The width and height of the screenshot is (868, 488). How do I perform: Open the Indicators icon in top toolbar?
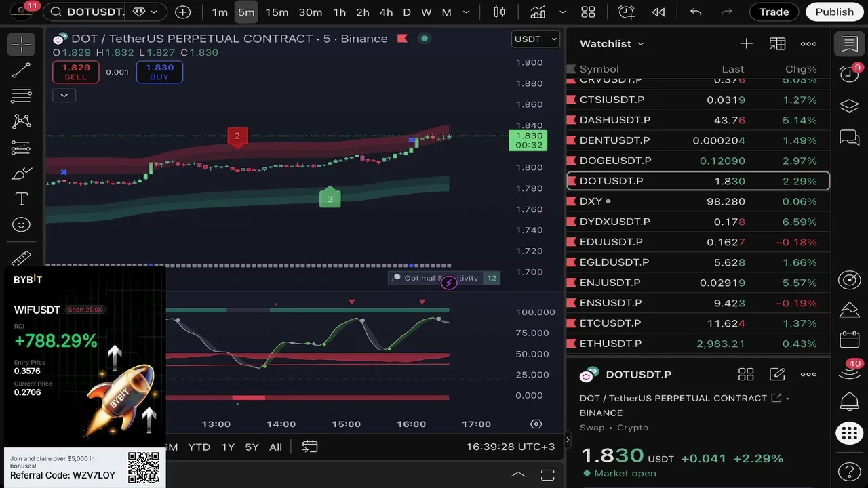538,12
